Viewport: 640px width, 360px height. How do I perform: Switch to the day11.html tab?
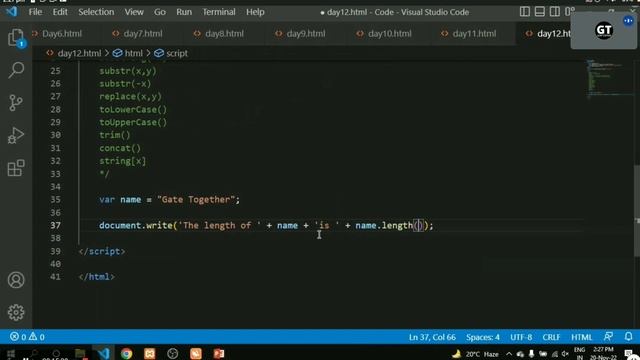pyautogui.click(x=474, y=33)
